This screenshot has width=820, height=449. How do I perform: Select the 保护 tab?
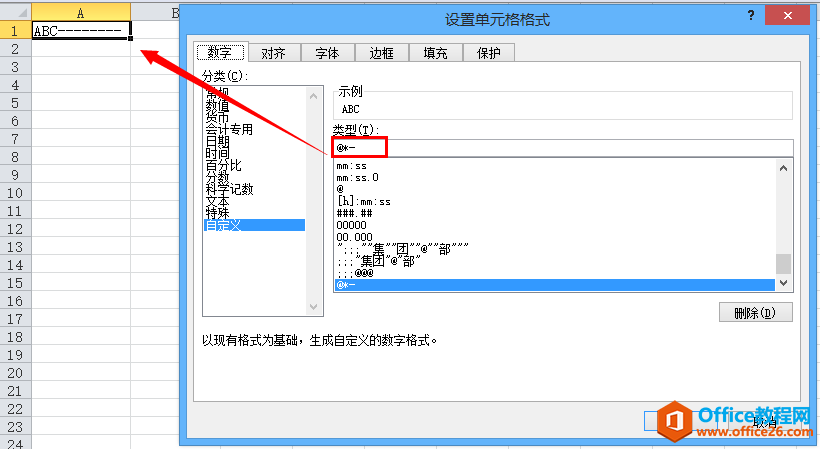click(489, 53)
